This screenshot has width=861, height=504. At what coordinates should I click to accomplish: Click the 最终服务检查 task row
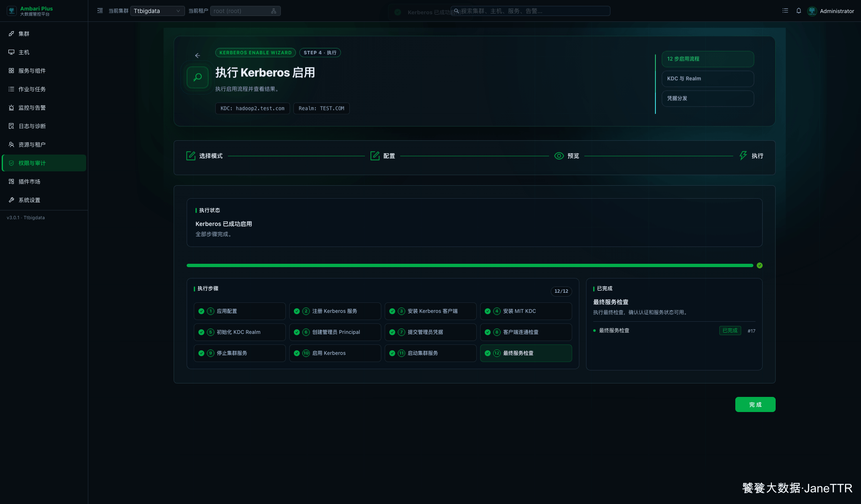pos(674,331)
